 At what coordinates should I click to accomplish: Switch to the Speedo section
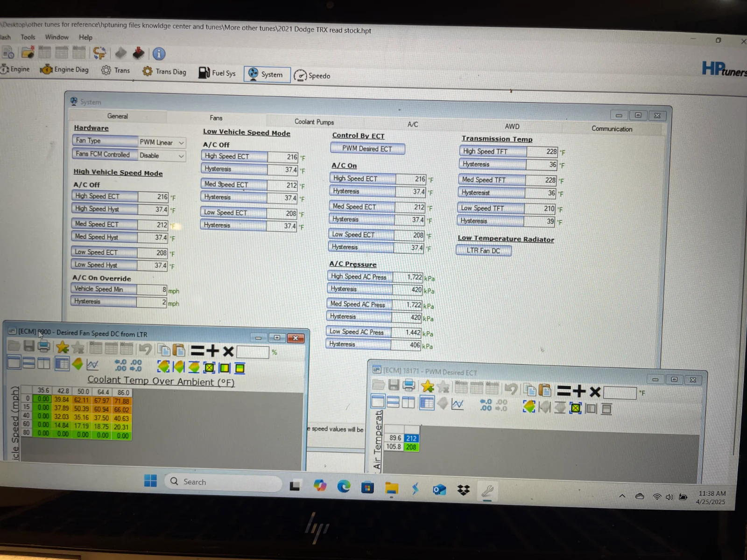tap(312, 76)
